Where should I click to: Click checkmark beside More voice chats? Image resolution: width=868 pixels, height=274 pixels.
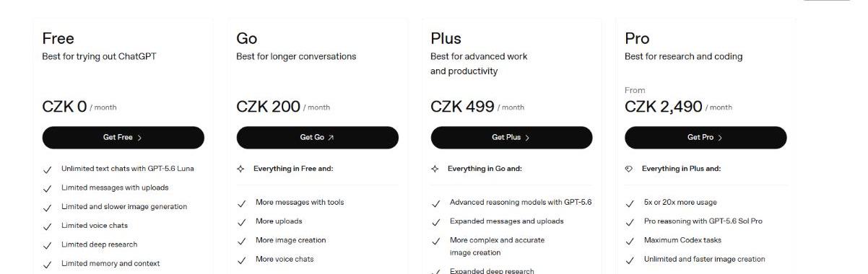click(242, 260)
